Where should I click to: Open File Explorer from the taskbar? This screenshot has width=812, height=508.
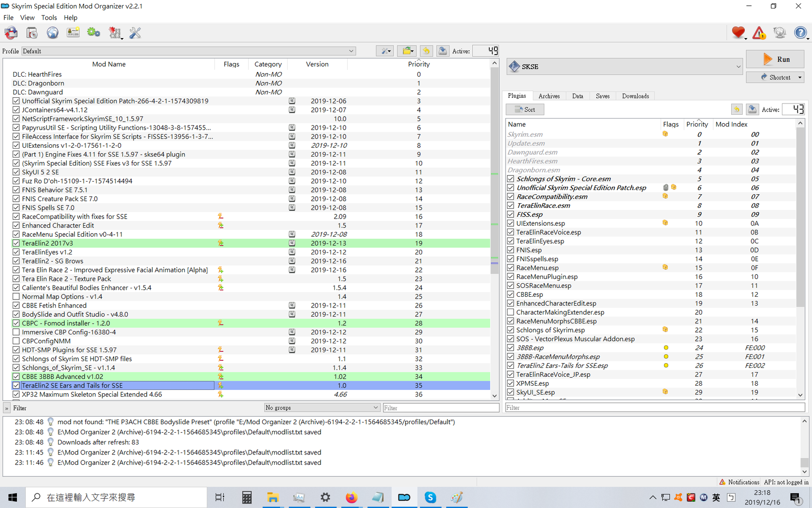(273, 497)
